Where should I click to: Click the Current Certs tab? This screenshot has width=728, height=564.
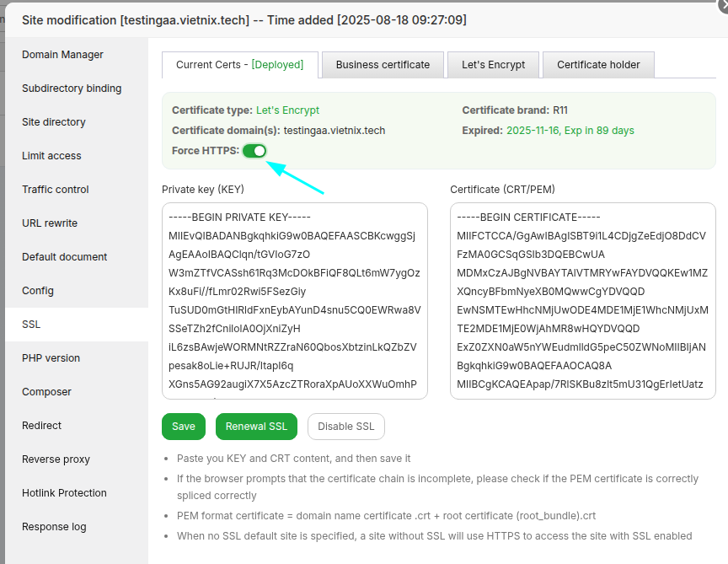click(239, 65)
